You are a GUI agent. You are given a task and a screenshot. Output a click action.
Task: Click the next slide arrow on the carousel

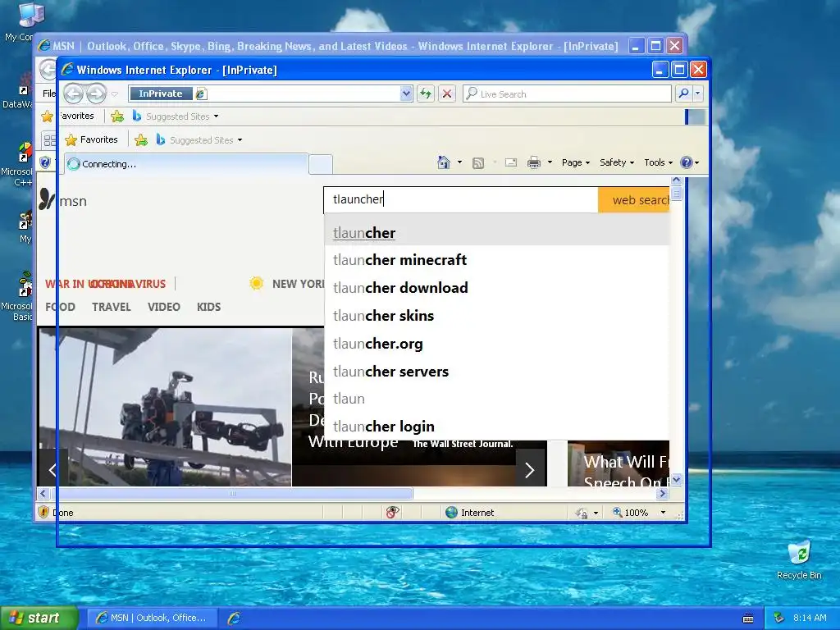[530, 470]
